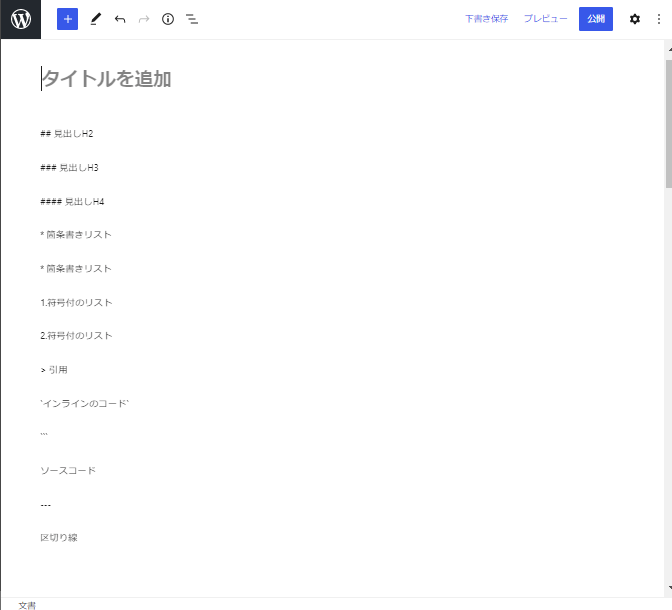The width and height of the screenshot is (672, 610).
Task: Click the '> 引用' quote line
Action: (x=54, y=370)
